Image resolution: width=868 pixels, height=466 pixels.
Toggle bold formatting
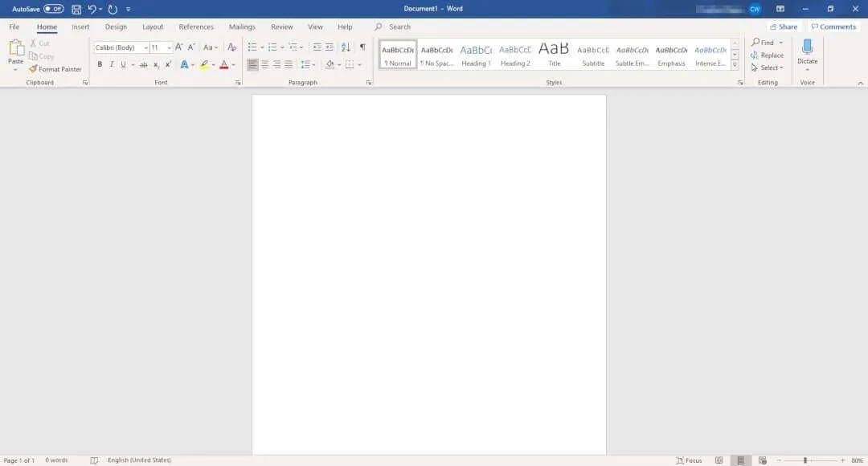(100, 65)
